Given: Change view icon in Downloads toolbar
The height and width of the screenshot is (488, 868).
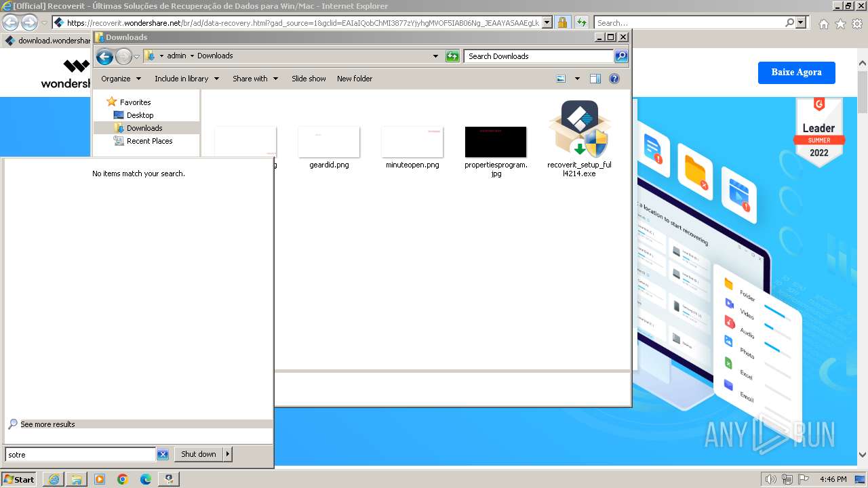Looking at the screenshot, I should [561, 79].
